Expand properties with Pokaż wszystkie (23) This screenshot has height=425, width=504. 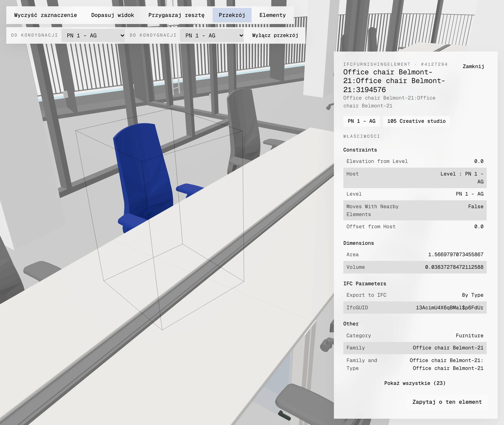(415, 383)
